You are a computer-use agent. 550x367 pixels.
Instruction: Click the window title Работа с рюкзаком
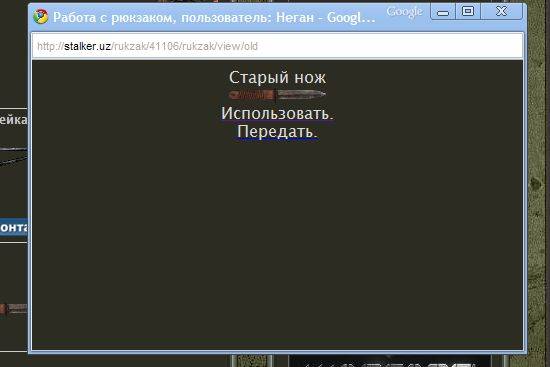point(214,17)
